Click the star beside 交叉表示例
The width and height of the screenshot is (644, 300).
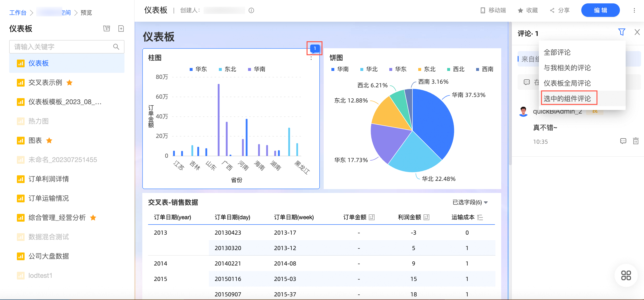(x=69, y=82)
